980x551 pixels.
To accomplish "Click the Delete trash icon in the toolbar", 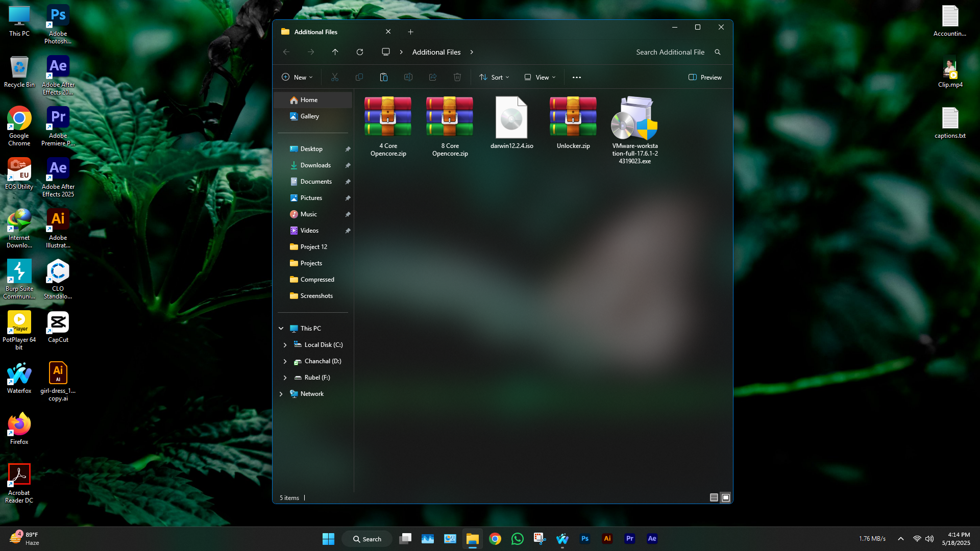I will (457, 78).
